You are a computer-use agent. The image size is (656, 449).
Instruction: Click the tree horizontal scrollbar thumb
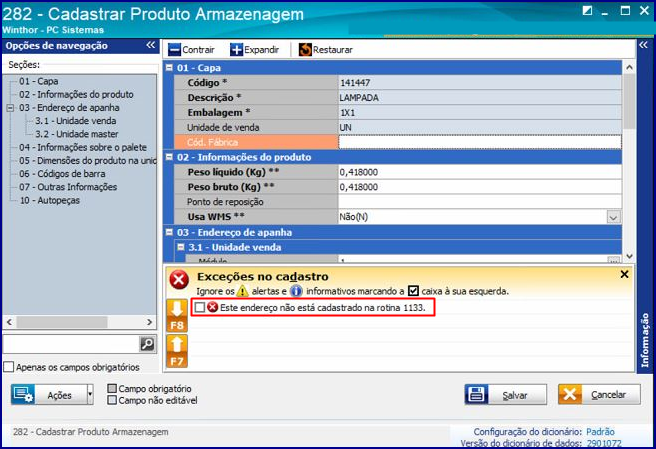tap(62, 322)
